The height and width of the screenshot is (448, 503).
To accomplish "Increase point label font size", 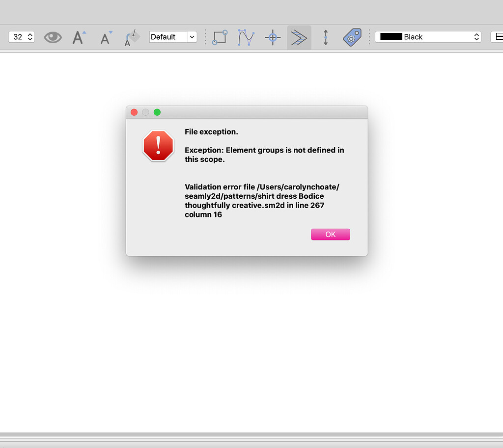I will point(79,37).
